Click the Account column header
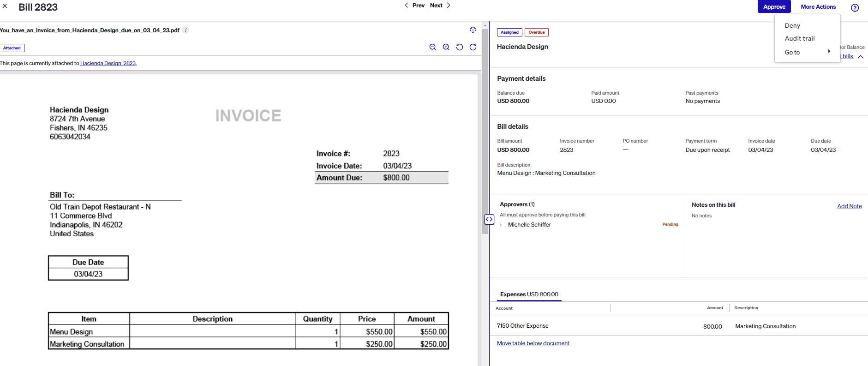The width and height of the screenshot is (868, 366). click(504, 308)
